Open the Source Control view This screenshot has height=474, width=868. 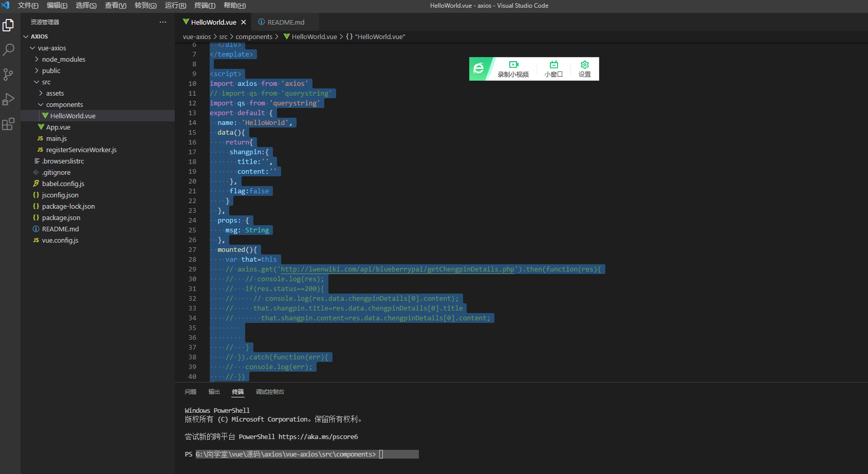(x=8, y=75)
